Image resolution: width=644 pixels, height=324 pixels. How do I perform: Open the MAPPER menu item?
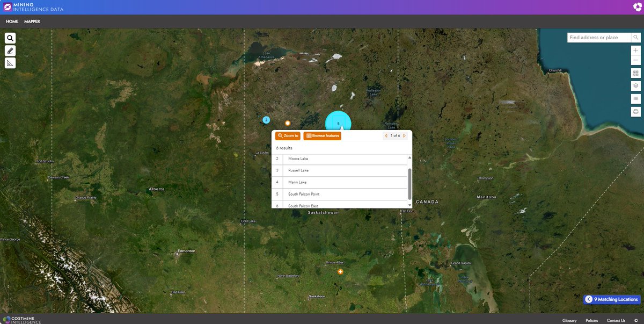[x=32, y=21]
